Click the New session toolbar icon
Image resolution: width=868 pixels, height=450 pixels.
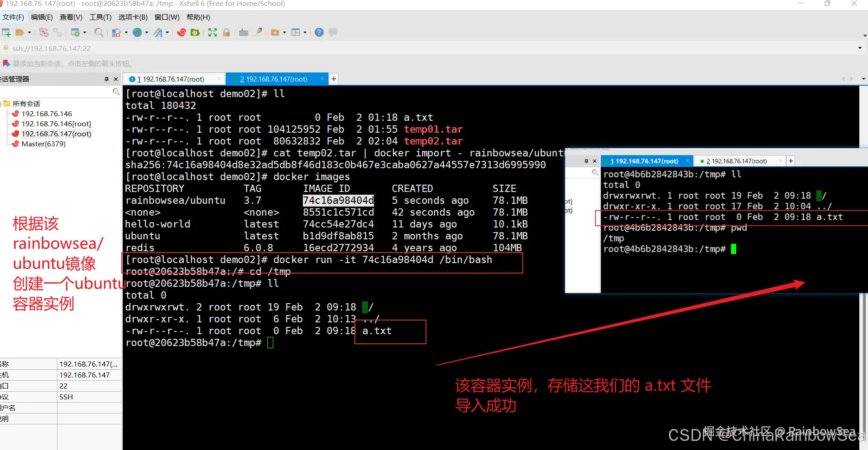click(6, 32)
